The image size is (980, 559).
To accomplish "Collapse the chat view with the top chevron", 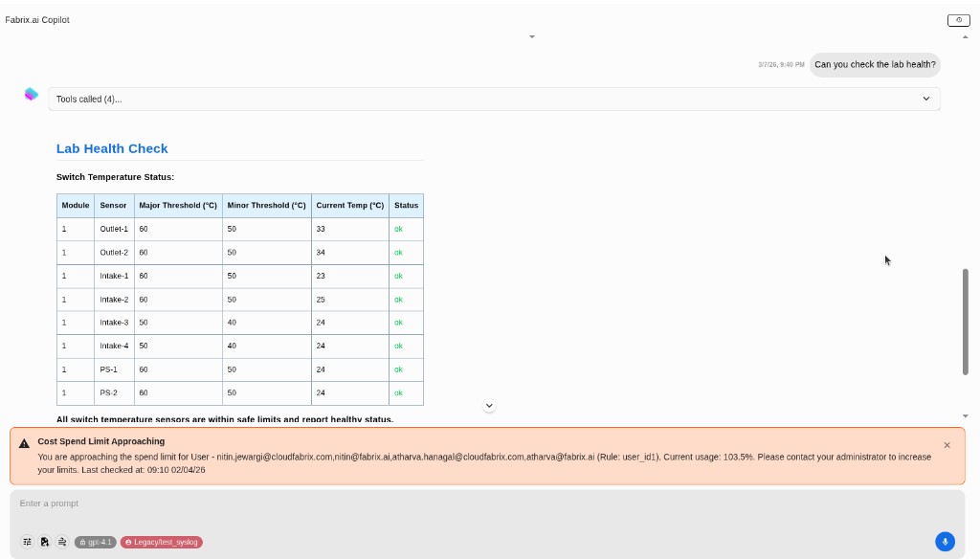I will 532,35.
